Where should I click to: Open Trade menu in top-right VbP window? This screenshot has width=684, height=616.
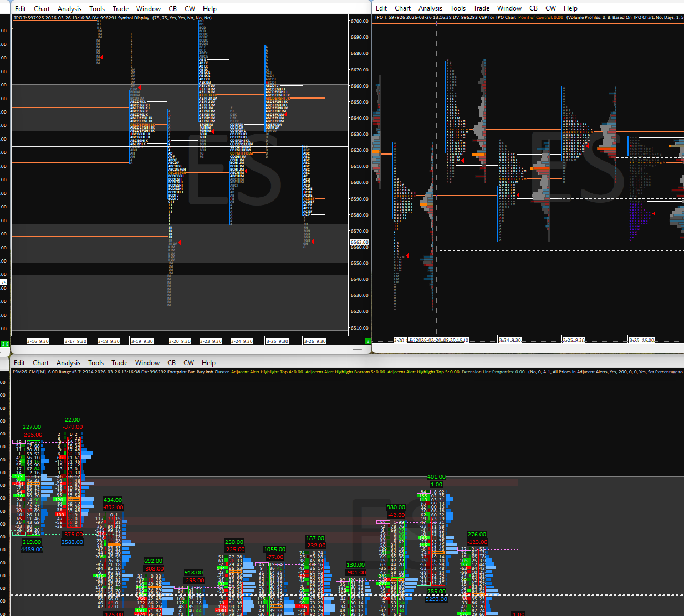(481, 8)
